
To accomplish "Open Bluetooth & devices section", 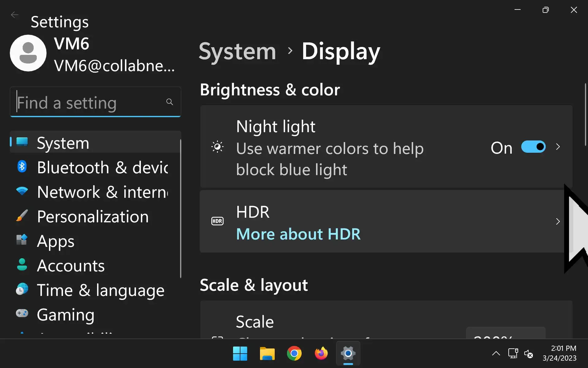I will click(x=102, y=167).
